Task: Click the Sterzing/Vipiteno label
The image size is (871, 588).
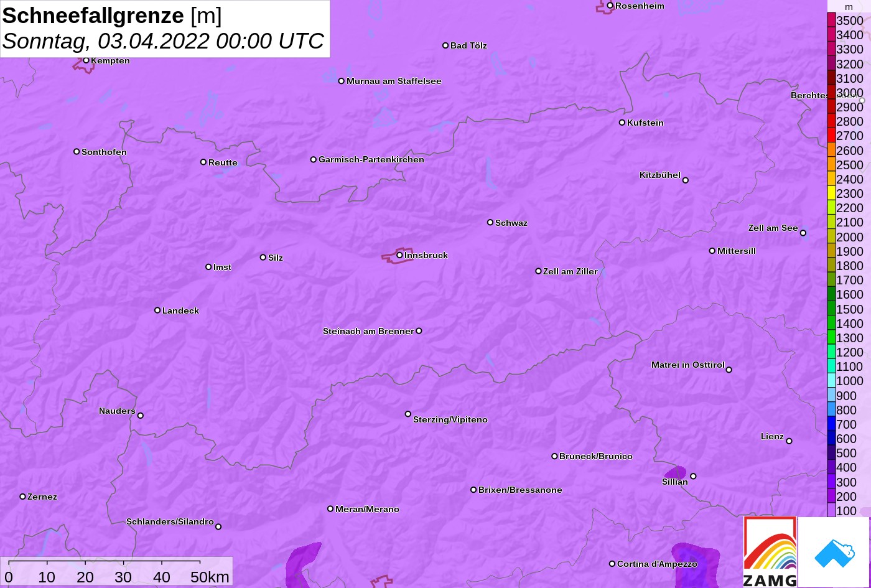Action: (x=450, y=419)
